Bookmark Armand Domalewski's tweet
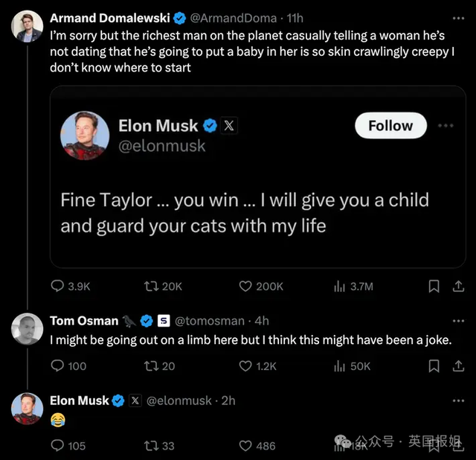Screen dimensions: 476x460 pyautogui.click(x=434, y=286)
